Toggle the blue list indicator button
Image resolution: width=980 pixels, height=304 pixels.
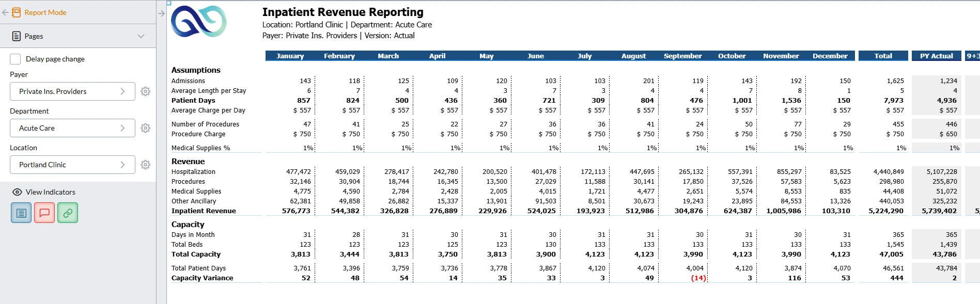click(x=21, y=213)
